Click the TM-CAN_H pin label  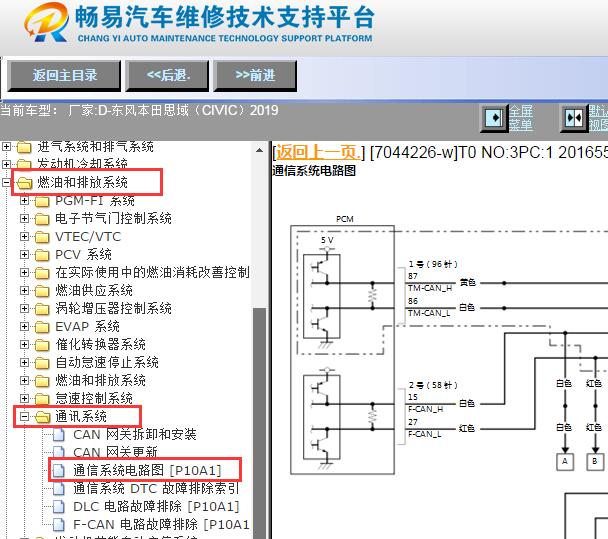(x=430, y=288)
